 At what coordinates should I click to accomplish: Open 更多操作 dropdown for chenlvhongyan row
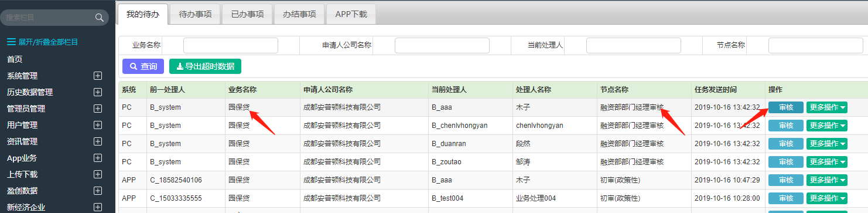(x=827, y=126)
